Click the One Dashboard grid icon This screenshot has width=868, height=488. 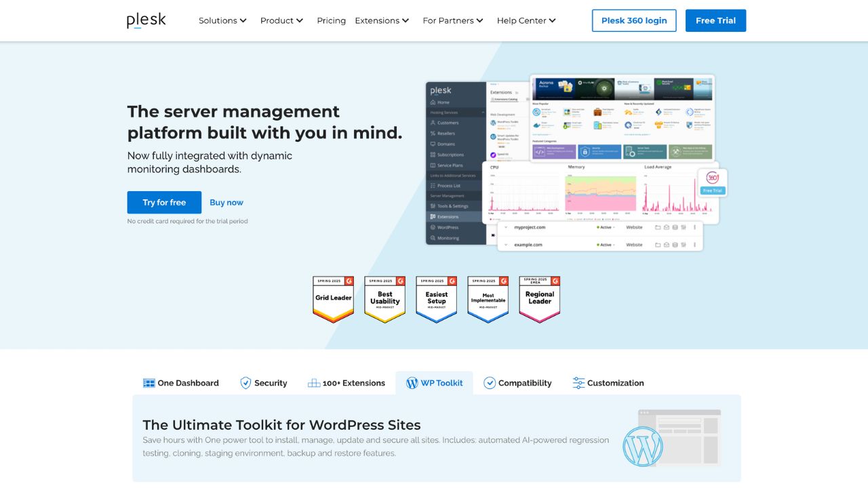tap(149, 383)
